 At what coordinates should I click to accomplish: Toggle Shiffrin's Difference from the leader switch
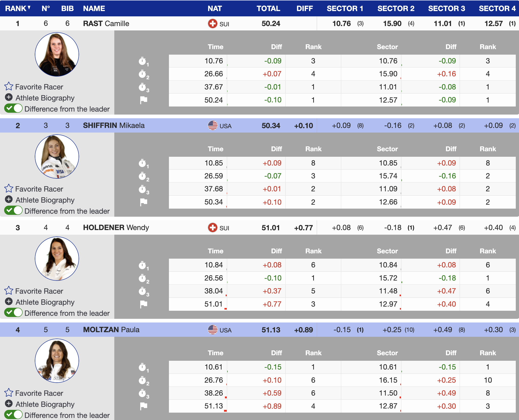coord(14,210)
